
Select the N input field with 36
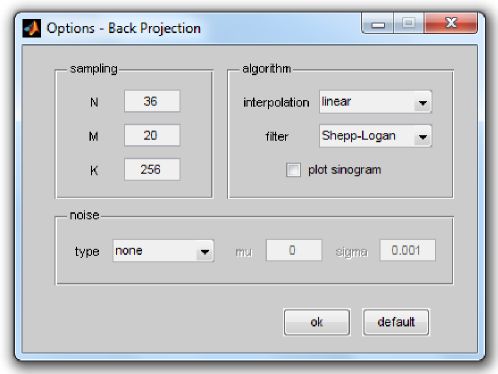tap(152, 101)
